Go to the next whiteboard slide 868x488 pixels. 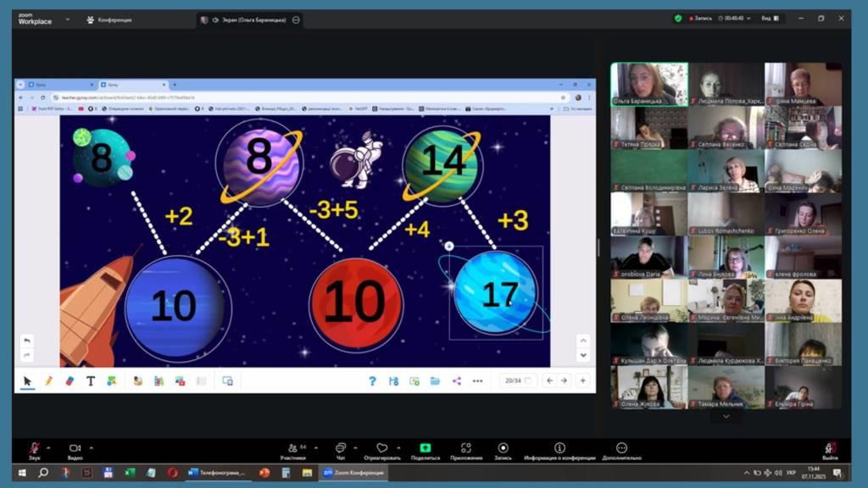pyautogui.click(x=564, y=381)
